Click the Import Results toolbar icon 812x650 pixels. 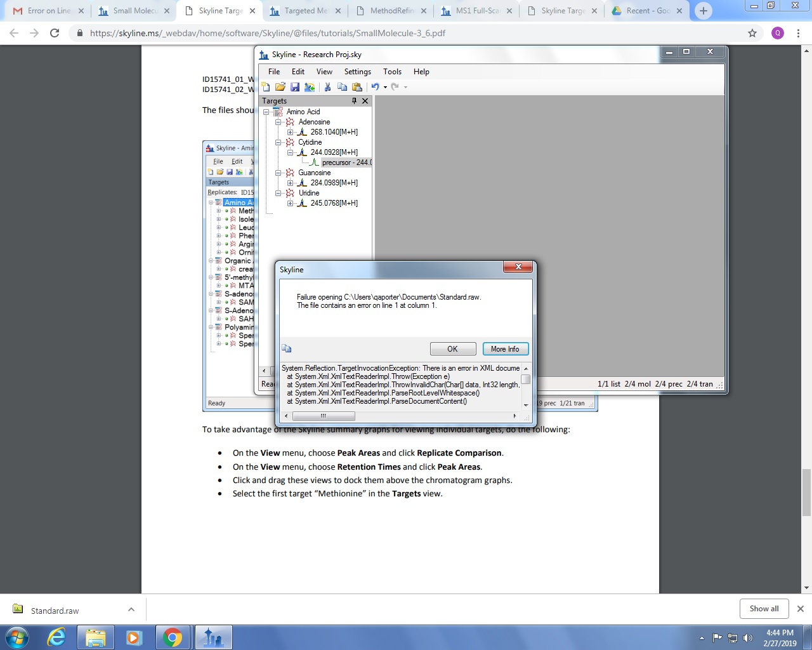tap(310, 87)
